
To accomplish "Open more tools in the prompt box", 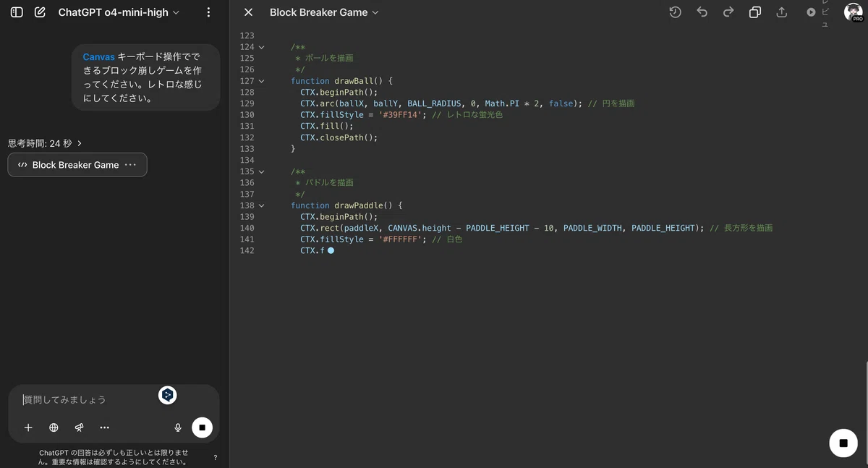I will coord(104,427).
